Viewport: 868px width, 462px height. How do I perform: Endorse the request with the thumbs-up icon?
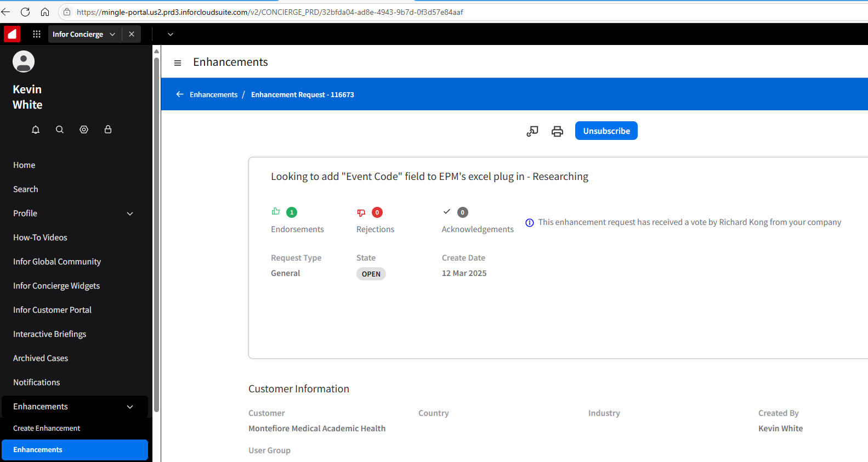276,211
